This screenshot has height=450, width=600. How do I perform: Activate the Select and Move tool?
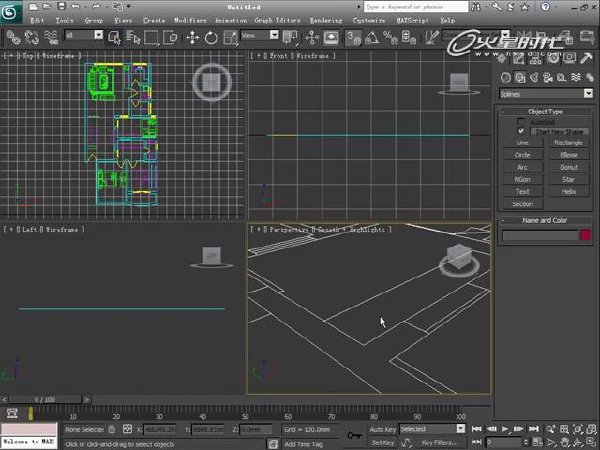pos(192,37)
